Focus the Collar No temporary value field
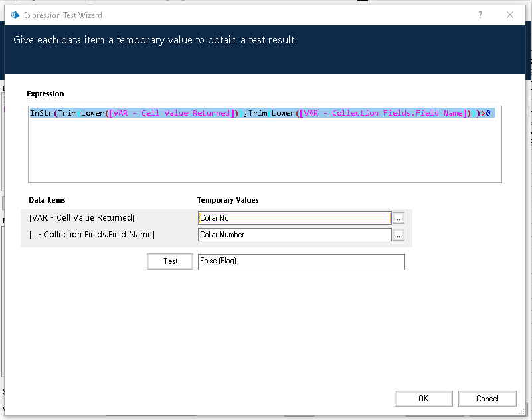The height and width of the screenshot is (420, 532). (294, 218)
